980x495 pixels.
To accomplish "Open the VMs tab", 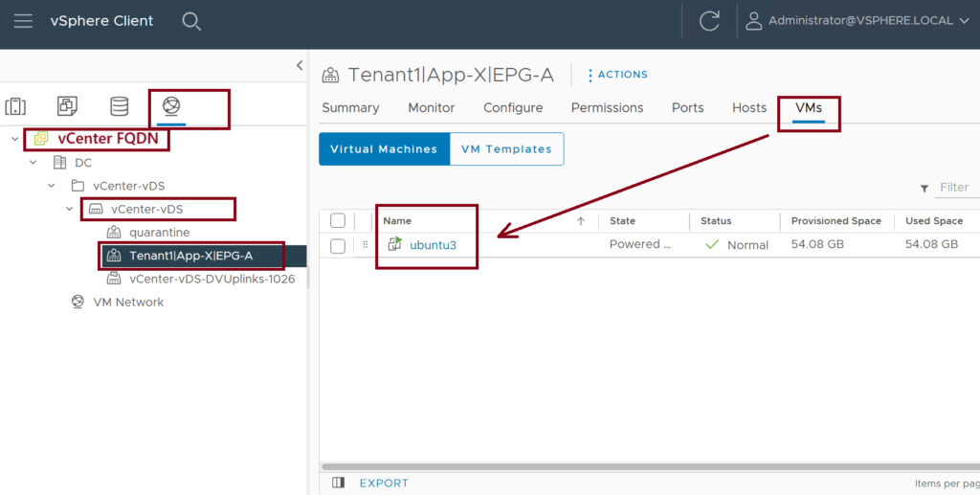I will (x=808, y=107).
